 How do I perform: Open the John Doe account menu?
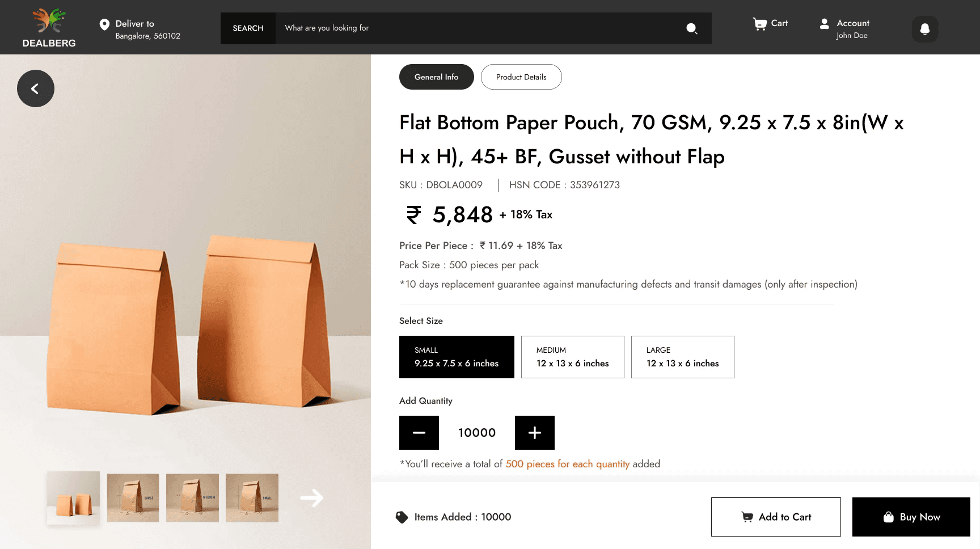pyautogui.click(x=844, y=29)
